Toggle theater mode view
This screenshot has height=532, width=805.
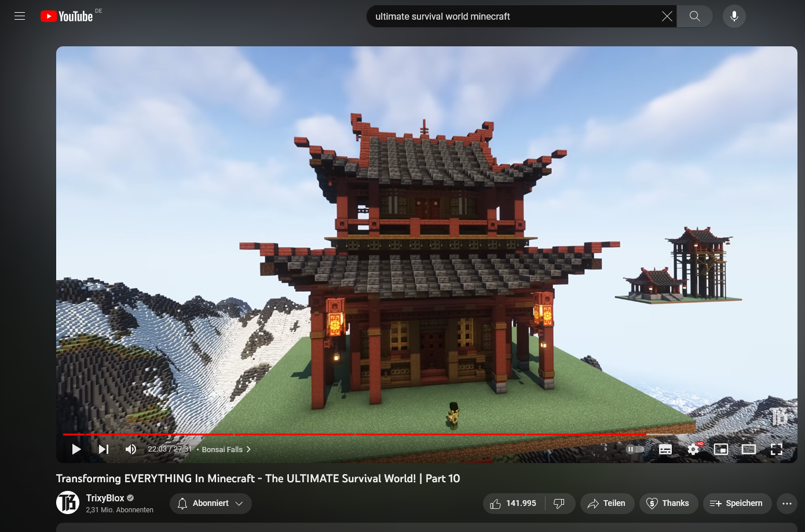(x=749, y=449)
